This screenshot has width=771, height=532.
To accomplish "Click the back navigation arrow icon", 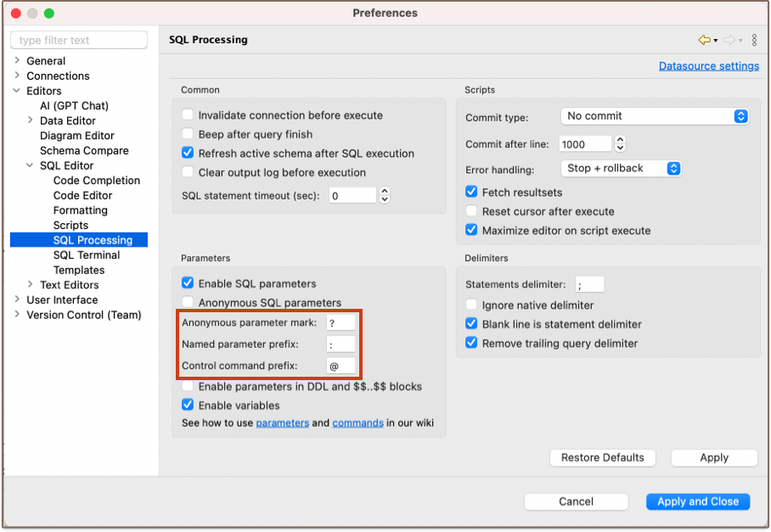I will (x=703, y=40).
